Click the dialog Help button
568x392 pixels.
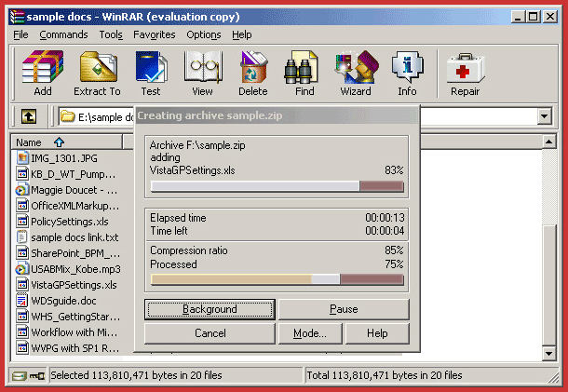(377, 333)
